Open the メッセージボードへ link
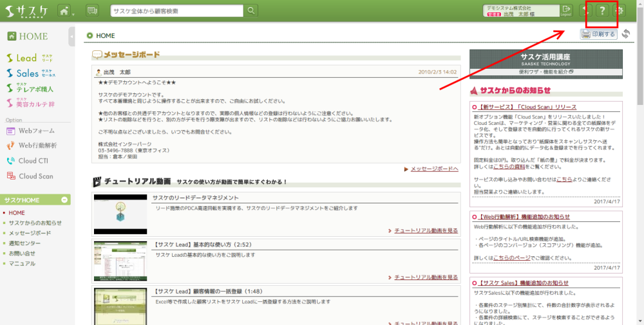 click(x=433, y=169)
